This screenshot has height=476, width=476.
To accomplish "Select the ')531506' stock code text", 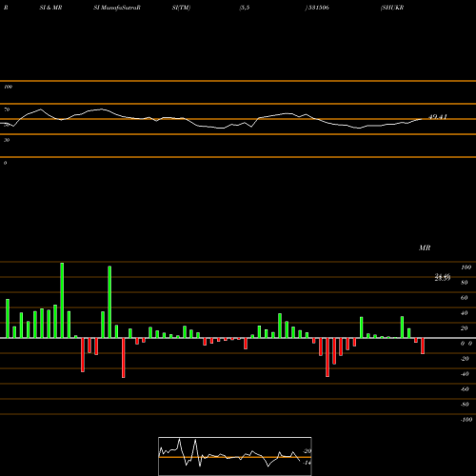I will tap(317, 8).
